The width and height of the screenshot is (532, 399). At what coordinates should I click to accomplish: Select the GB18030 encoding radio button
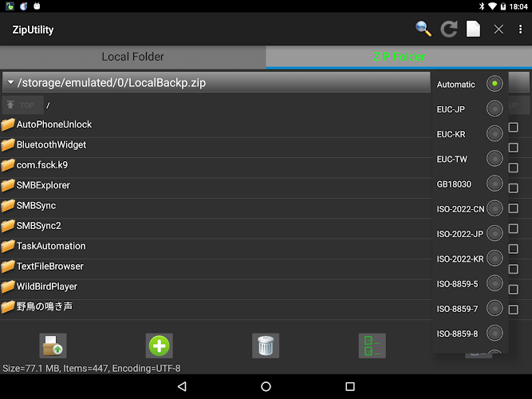tap(495, 184)
